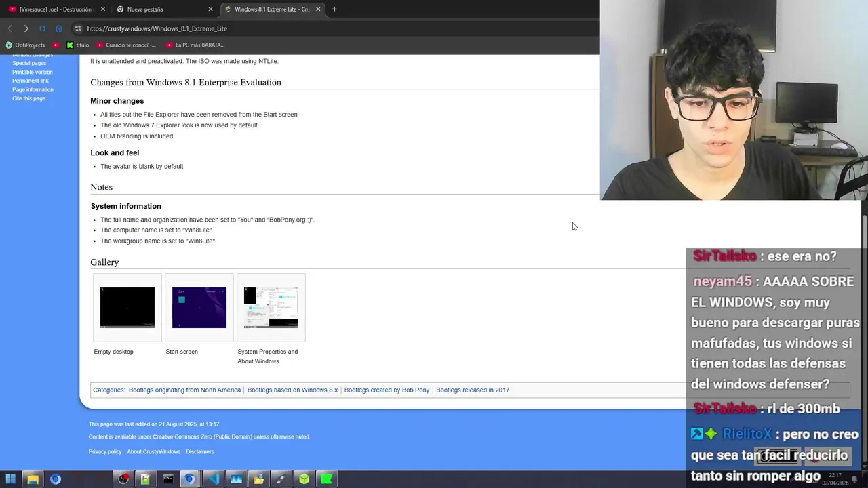Open the Cuando te conocí bookmark
This screenshot has height=488, width=868.
pyautogui.click(x=126, y=45)
